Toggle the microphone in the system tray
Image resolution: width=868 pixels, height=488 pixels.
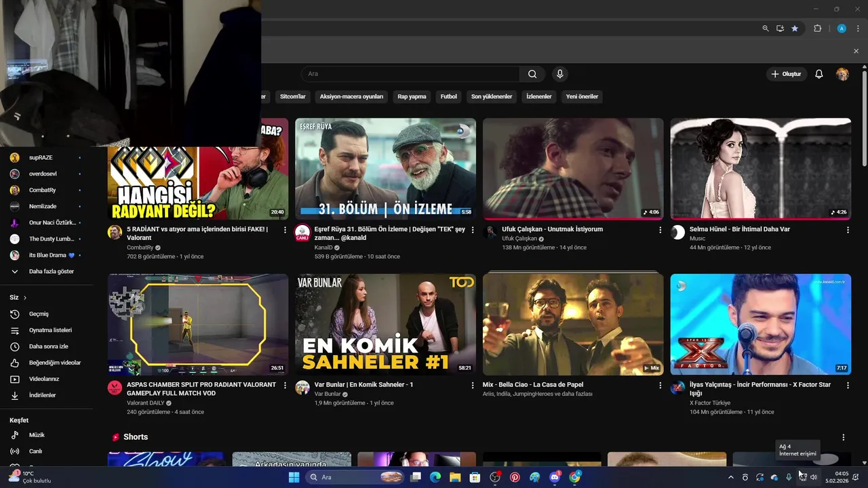tap(789, 477)
